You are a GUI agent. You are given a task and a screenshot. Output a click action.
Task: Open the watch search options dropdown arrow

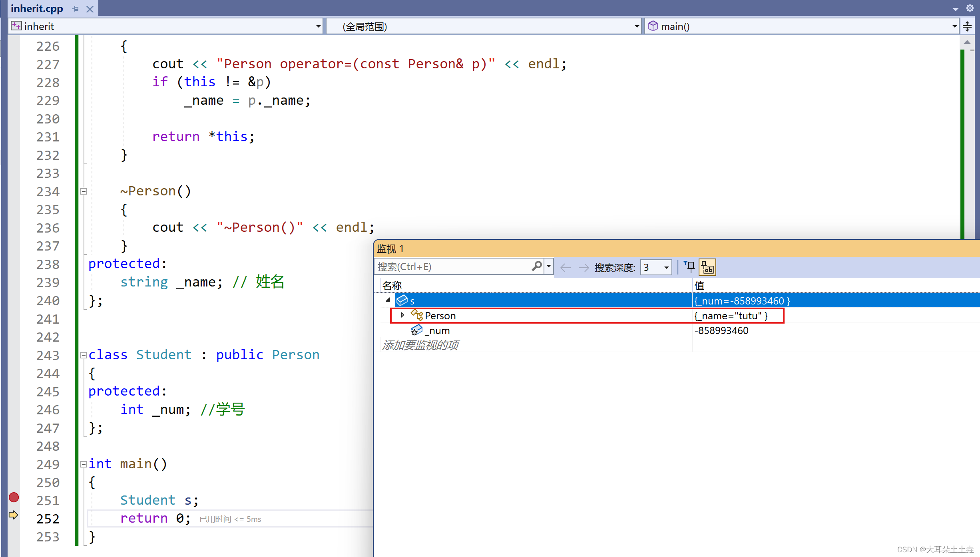[x=549, y=266]
